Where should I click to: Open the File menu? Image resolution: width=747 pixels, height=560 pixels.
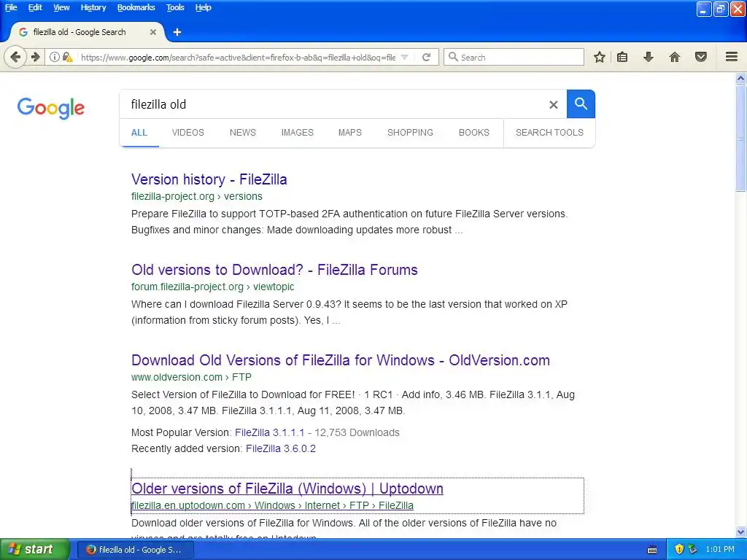click(x=11, y=7)
